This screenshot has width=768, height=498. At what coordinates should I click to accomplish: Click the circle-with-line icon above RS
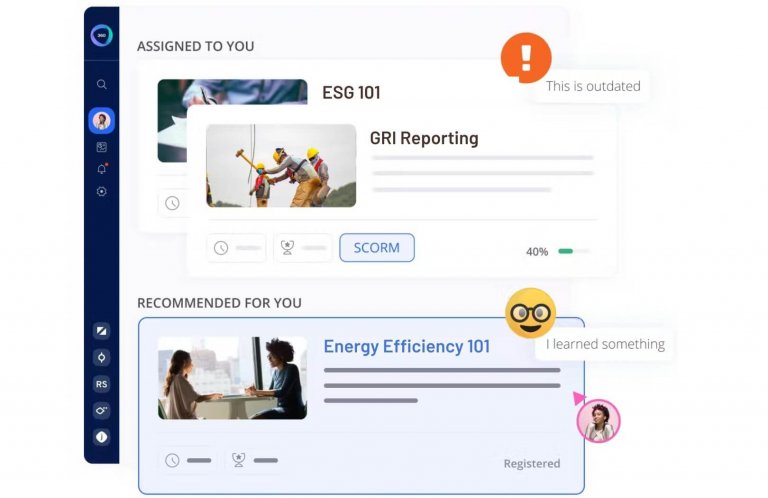[x=101, y=357]
